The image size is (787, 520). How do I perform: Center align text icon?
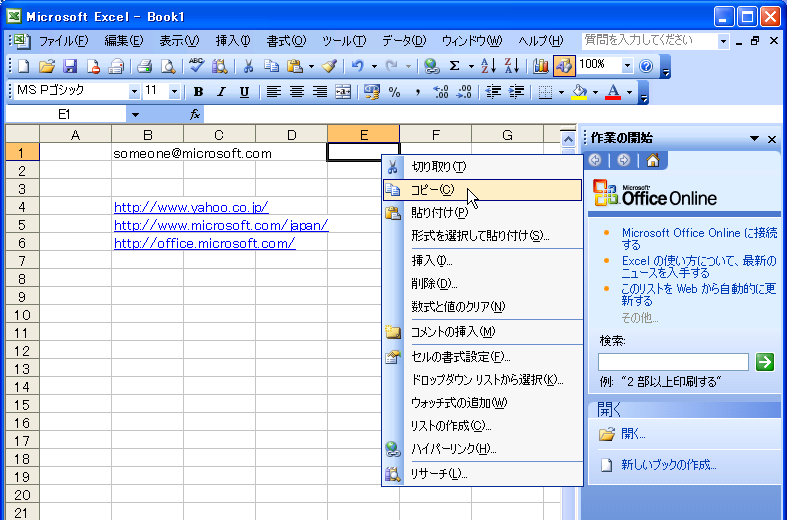[297, 92]
